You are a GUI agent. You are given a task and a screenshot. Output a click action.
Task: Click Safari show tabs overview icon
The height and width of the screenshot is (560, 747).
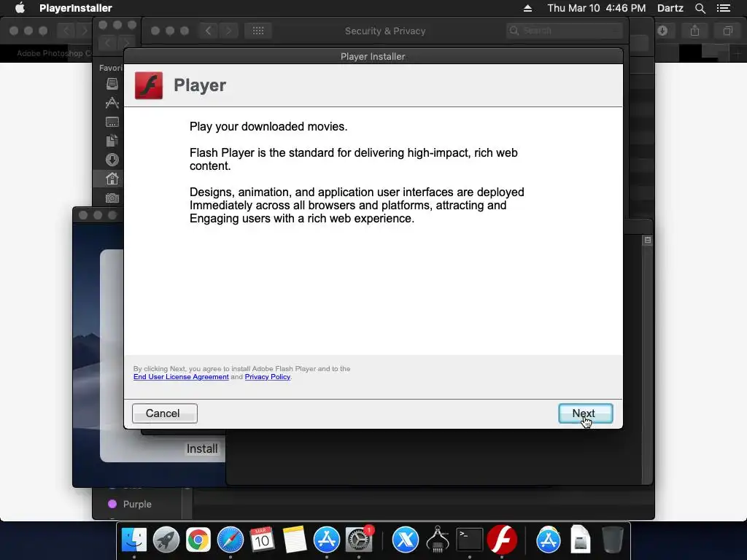727,31
